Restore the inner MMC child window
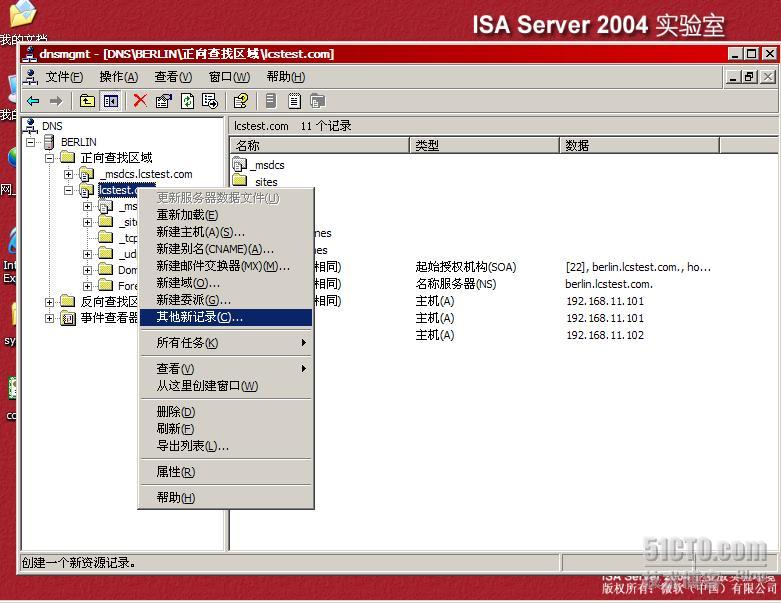781x603 pixels. click(x=750, y=77)
